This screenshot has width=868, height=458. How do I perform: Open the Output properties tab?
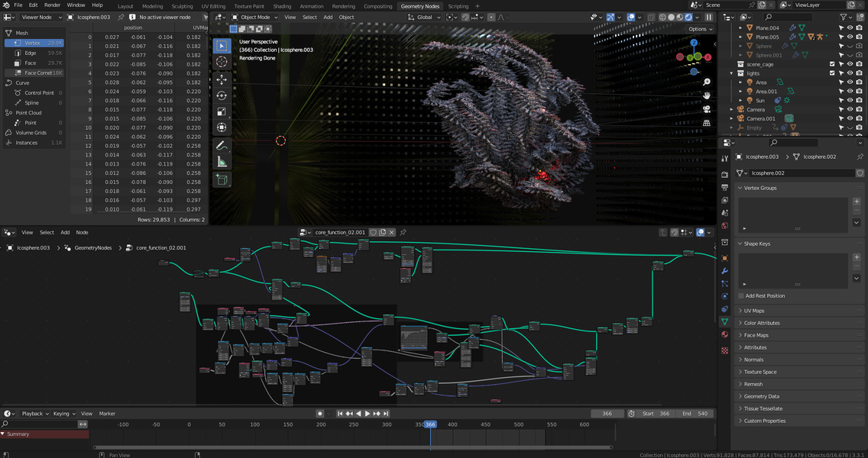[724, 188]
